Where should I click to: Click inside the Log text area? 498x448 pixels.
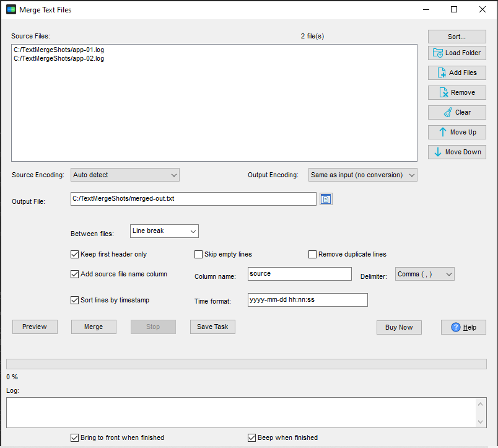point(242,413)
